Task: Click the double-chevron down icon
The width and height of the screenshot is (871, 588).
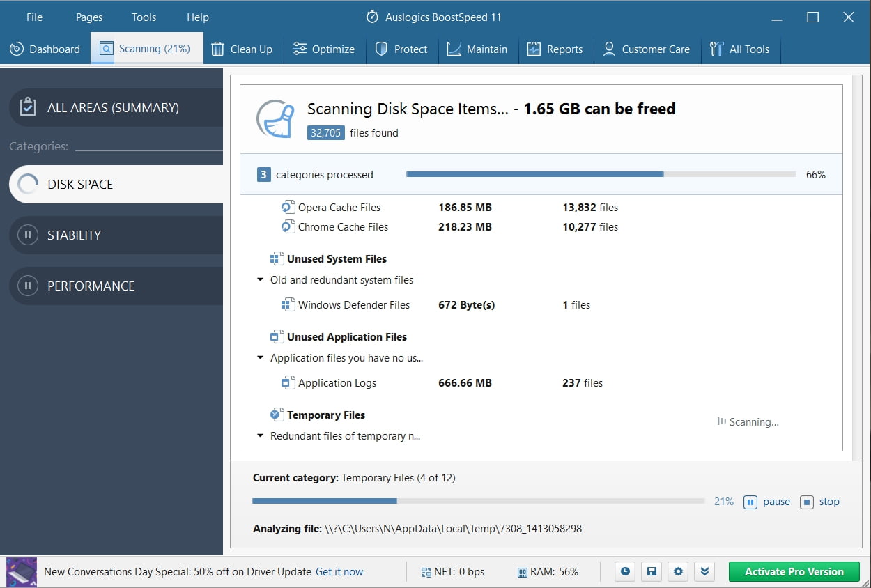Action: tap(704, 572)
